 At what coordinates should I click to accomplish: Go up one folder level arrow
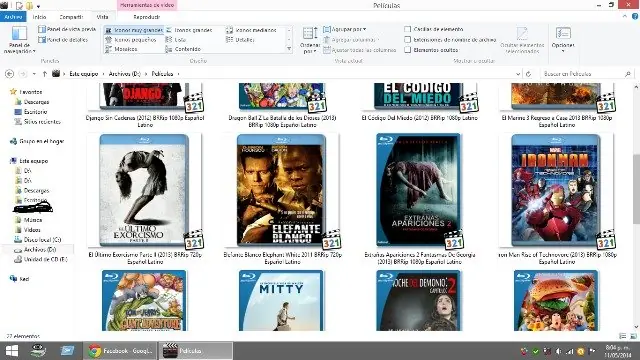point(44,74)
